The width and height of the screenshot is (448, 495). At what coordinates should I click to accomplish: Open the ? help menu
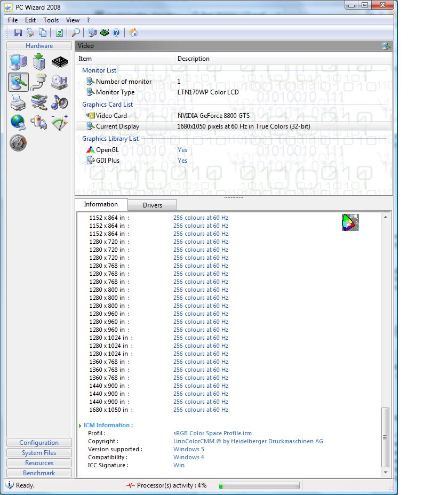[89, 20]
